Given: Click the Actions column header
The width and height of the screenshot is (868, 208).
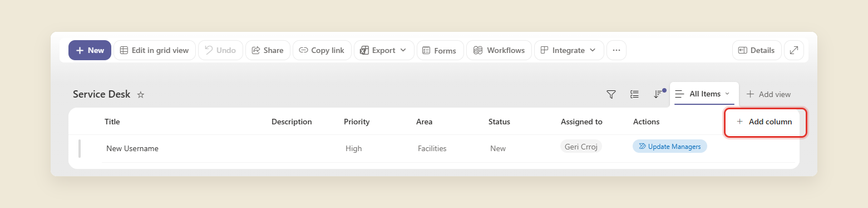Looking at the screenshot, I should pos(646,122).
